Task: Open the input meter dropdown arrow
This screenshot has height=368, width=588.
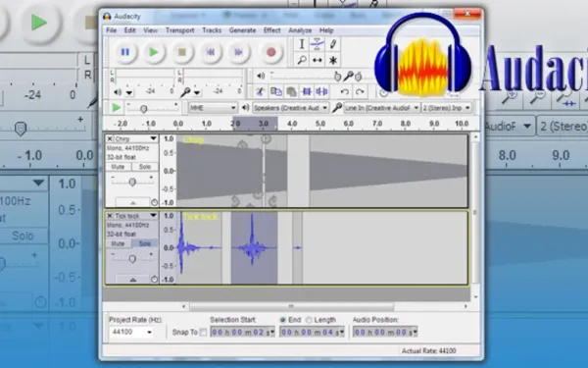Action: click(197, 93)
